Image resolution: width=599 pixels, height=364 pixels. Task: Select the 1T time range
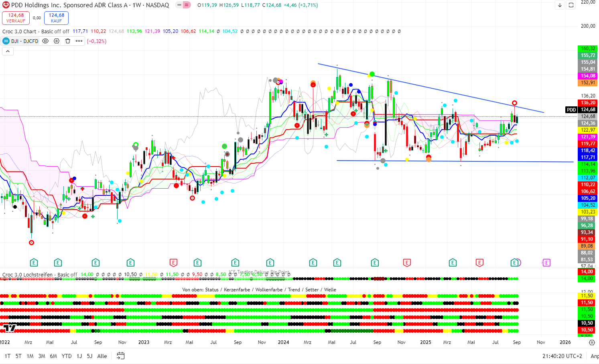point(8,356)
